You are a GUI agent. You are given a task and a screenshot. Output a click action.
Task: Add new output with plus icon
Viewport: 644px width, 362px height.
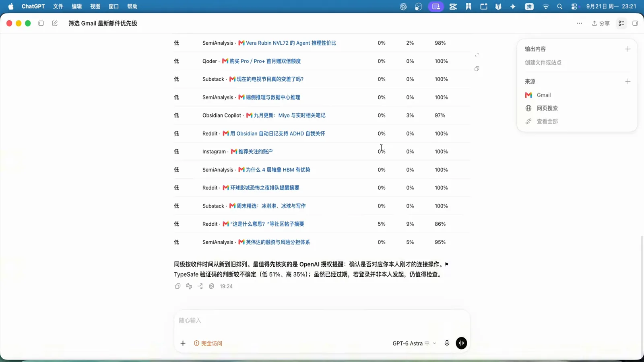pos(627,49)
